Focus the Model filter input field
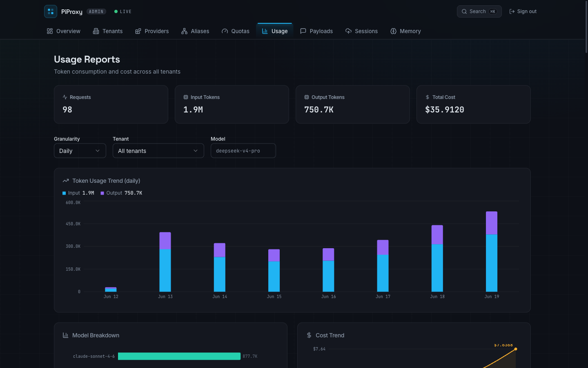Screen dimensions: 588x368 243,151
